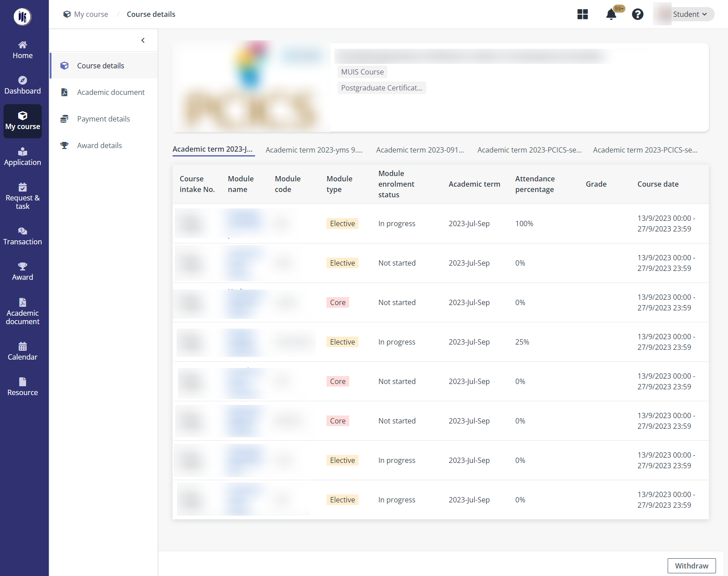Screen dimensions: 728x576
Task: Open Request & task in sidebar
Action: 23,196
